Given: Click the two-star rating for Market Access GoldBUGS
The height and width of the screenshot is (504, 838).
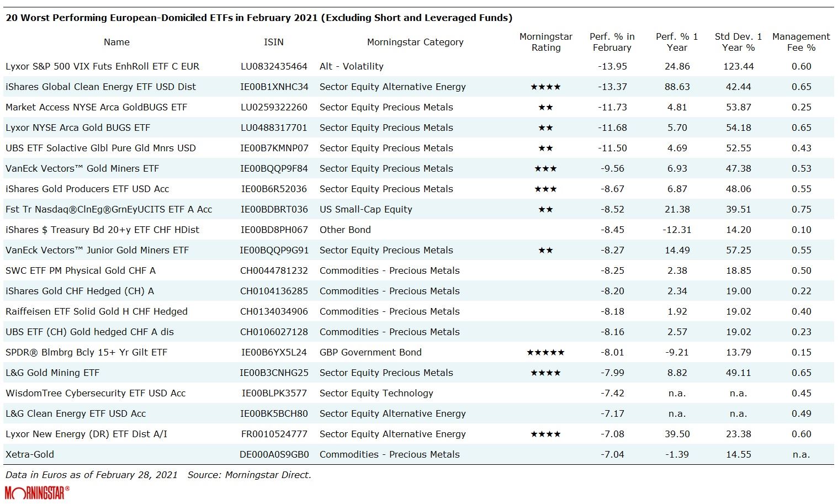Looking at the screenshot, I should (x=545, y=107).
